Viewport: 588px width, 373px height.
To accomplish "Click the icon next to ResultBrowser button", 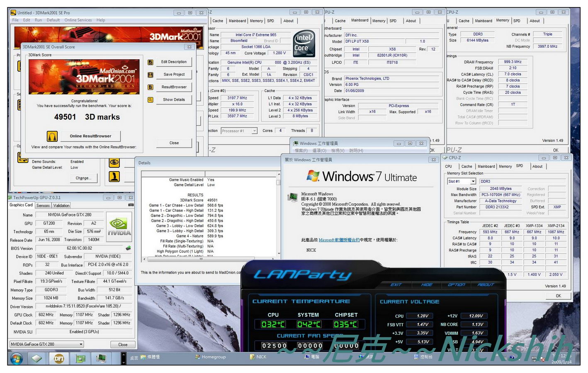I will tap(151, 87).
